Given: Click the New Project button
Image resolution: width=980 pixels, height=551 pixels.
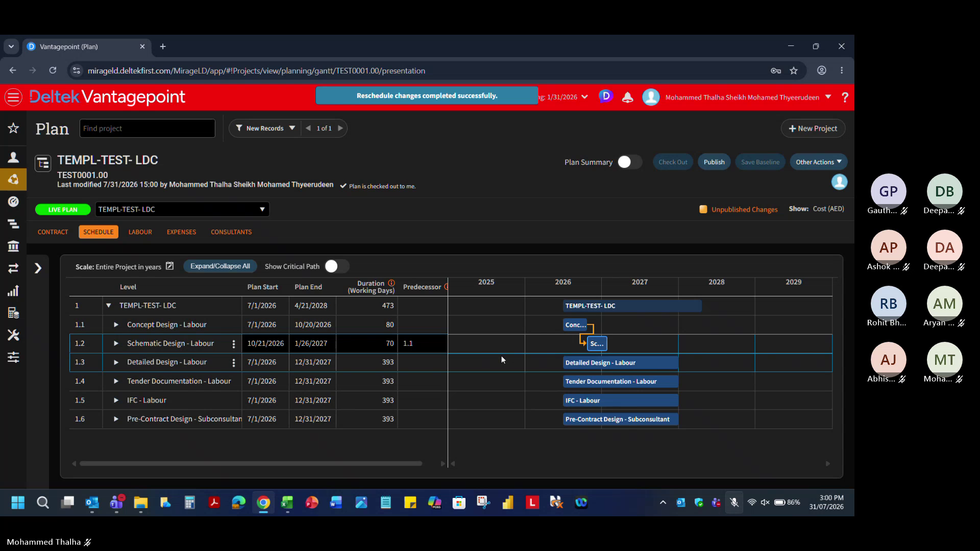Looking at the screenshot, I should (813, 129).
